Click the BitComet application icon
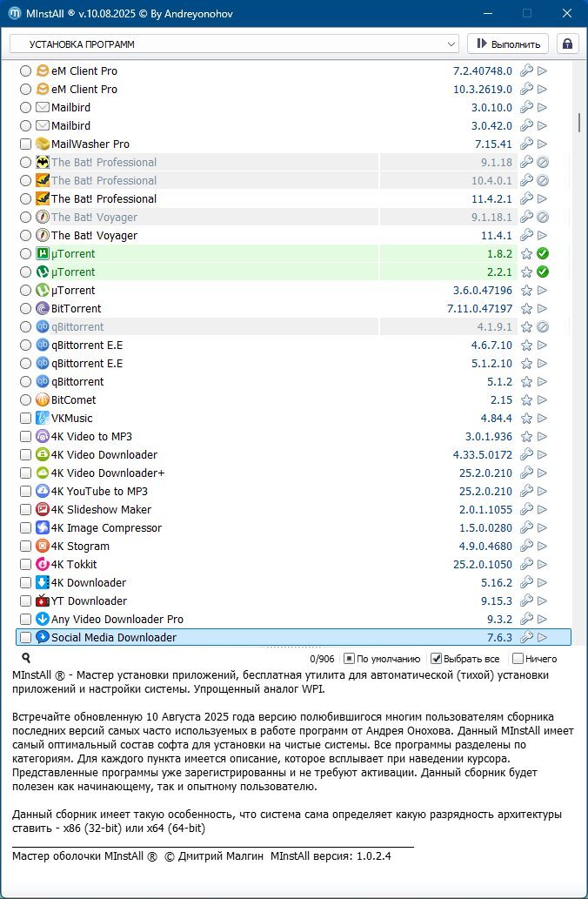Image resolution: width=588 pixels, height=899 pixels. click(43, 400)
